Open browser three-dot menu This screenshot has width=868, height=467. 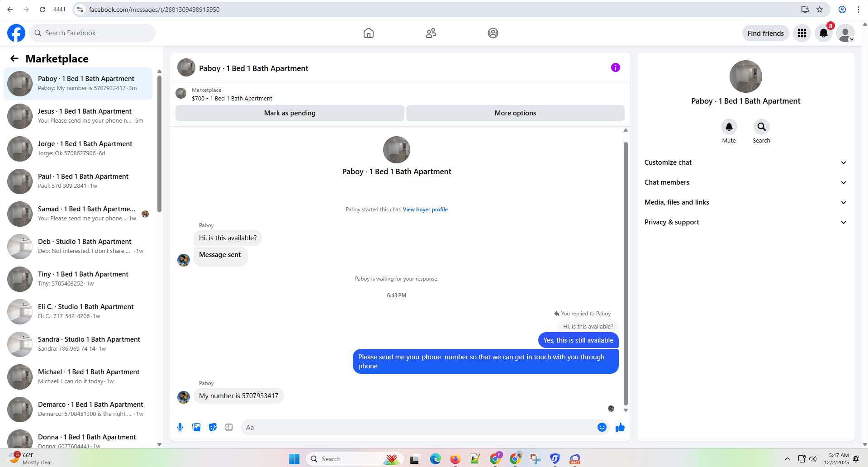tap(858, 10)
